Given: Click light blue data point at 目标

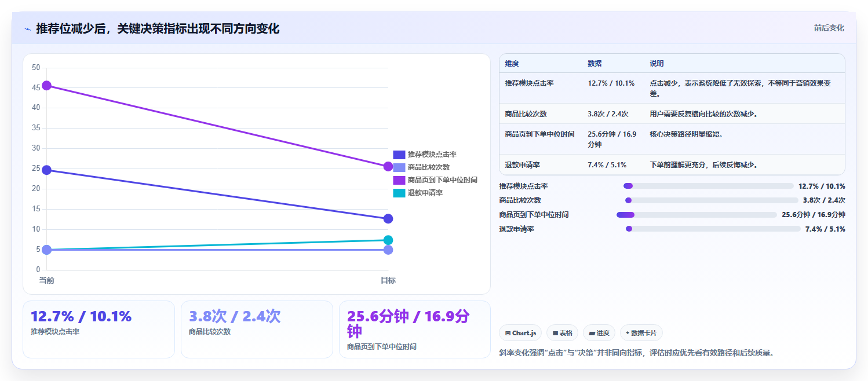Looking at the screenshot, I should [x=388, y=250].
